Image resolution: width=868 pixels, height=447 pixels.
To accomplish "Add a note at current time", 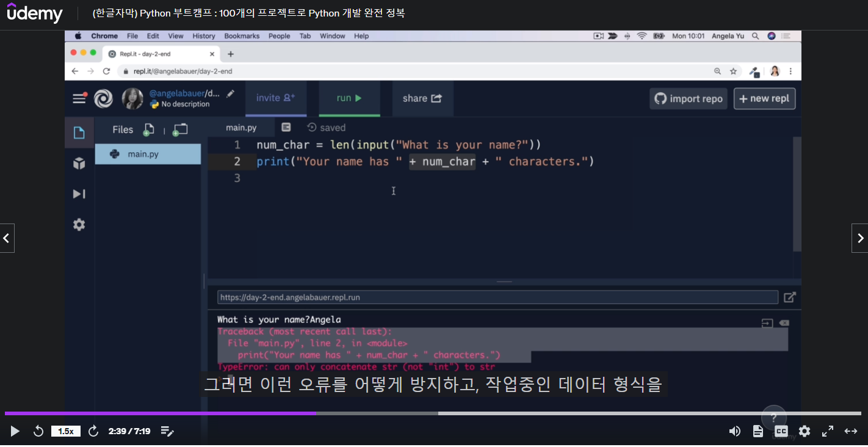I will pos(167,431).
